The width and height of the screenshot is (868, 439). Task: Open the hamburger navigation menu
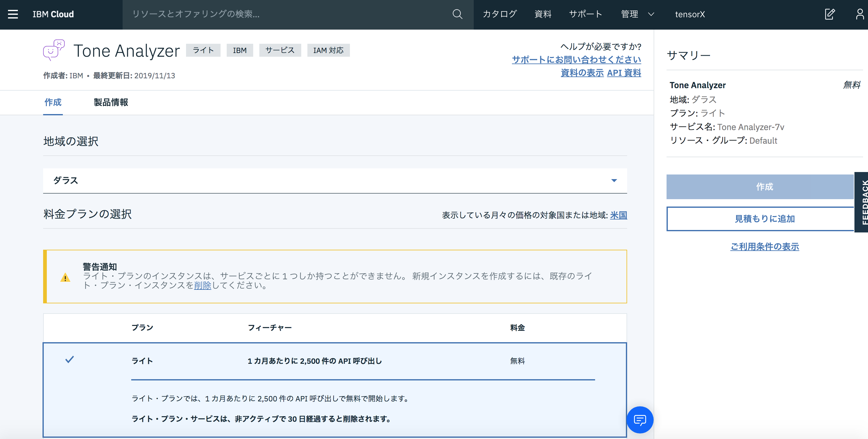[13, 14]
